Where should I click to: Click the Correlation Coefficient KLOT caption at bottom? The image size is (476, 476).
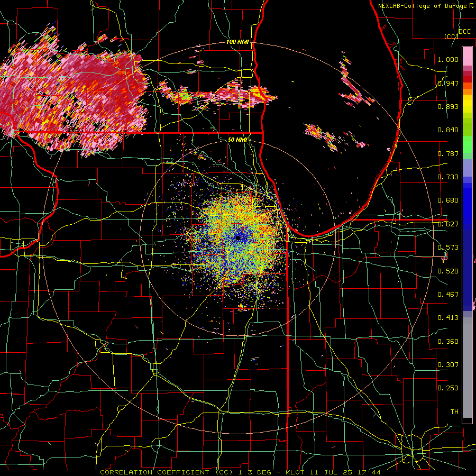point(240,472)
